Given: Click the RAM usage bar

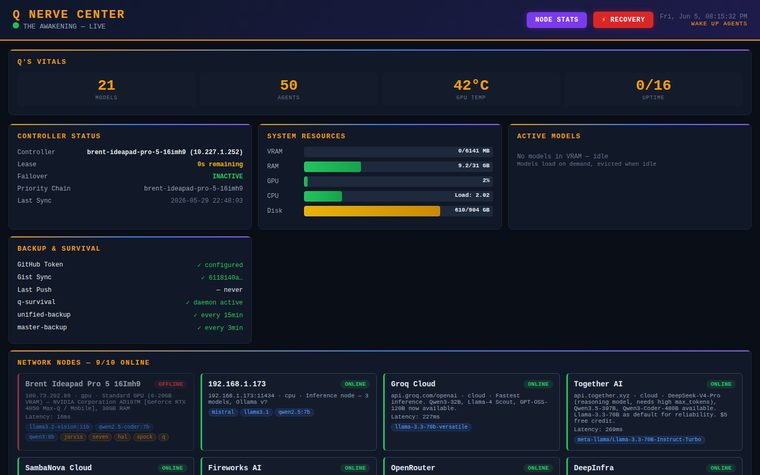Looking at the screenshot, I should coord(398,166).
